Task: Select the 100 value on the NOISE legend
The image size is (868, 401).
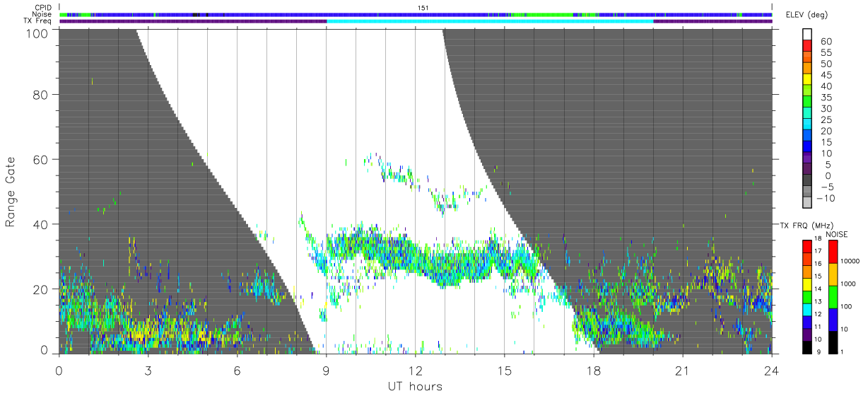Action: tap(848, 306)
